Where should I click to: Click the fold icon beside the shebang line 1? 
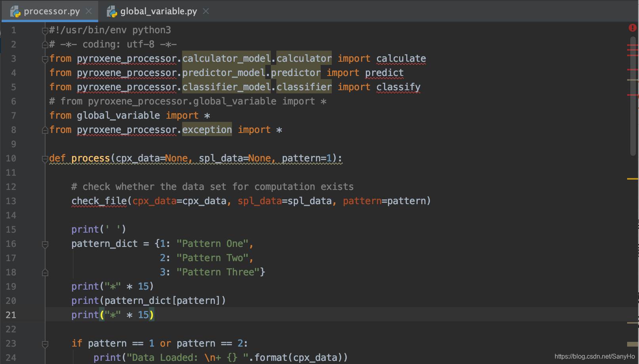pos(45,30)
